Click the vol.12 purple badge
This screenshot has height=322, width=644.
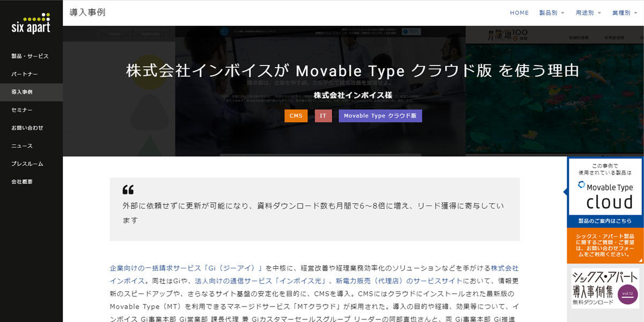(628, 294)
